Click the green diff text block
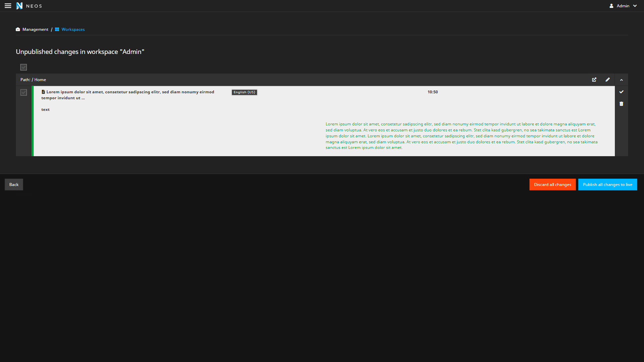 pos(461,136)
